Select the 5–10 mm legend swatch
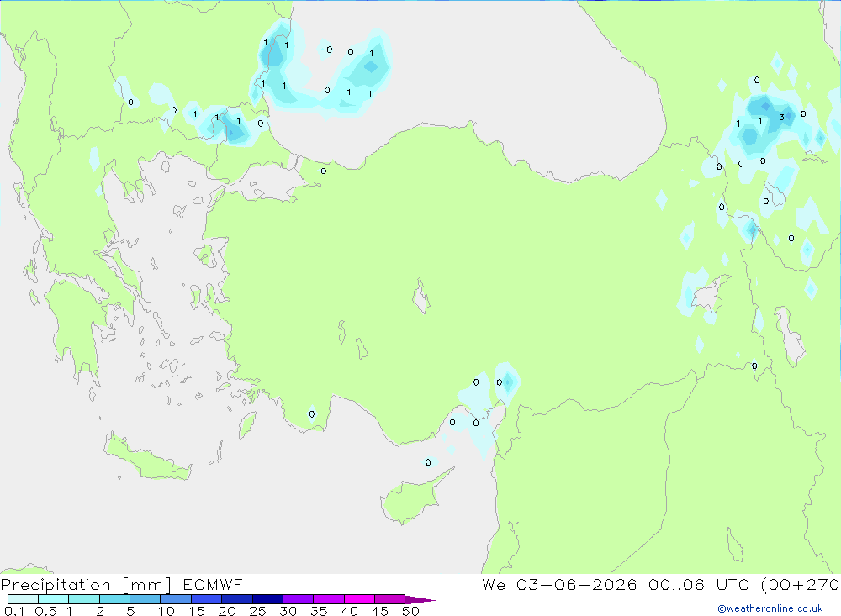This screenshot has height=616, width=841. [x=145, y=599]
